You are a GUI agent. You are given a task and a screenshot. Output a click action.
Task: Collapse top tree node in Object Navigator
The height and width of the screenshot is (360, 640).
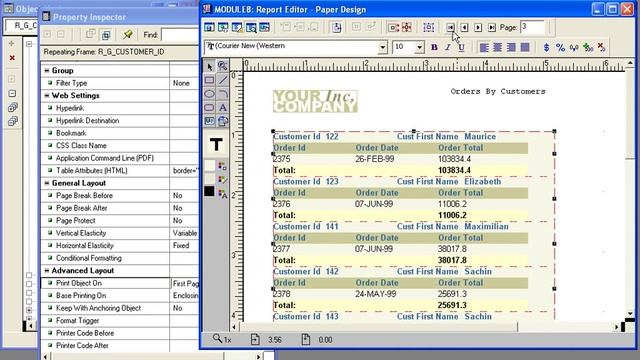[29, 43]
